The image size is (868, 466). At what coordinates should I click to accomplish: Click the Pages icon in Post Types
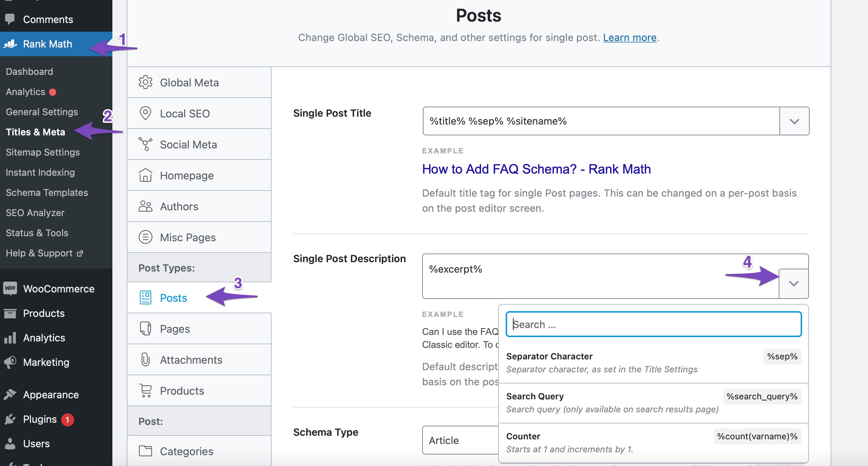click(x=146, y=328)
